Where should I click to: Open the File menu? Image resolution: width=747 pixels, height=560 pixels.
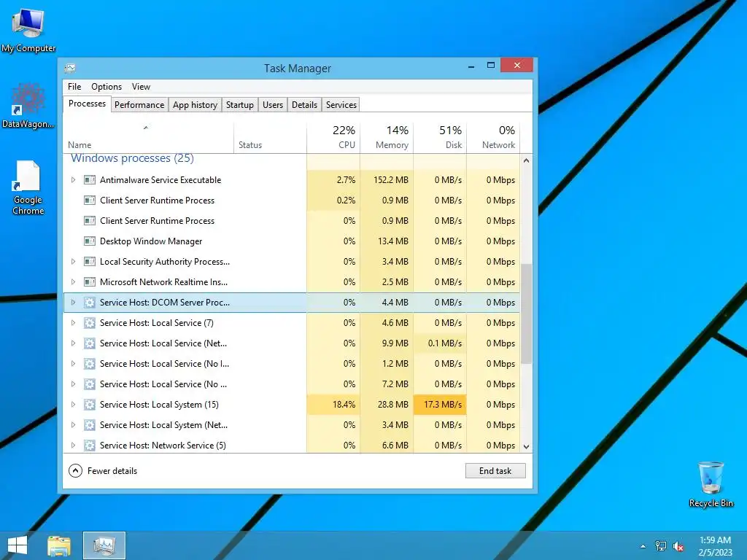coord(74,87)
